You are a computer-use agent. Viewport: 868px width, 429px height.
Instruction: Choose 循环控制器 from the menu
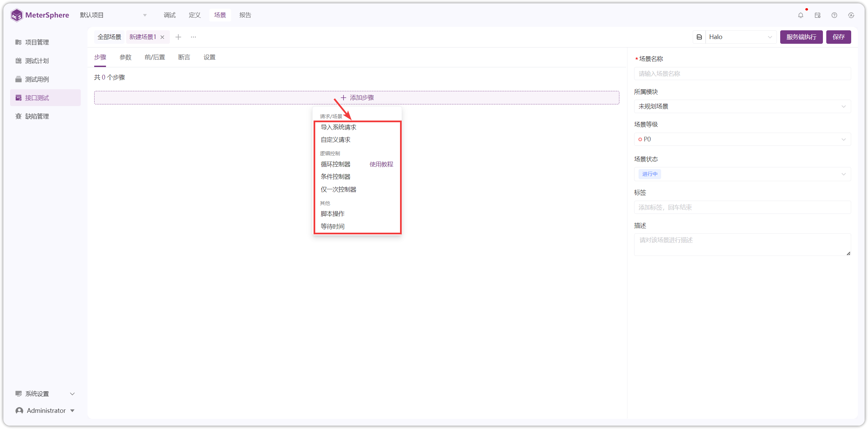tap(336, 164)
